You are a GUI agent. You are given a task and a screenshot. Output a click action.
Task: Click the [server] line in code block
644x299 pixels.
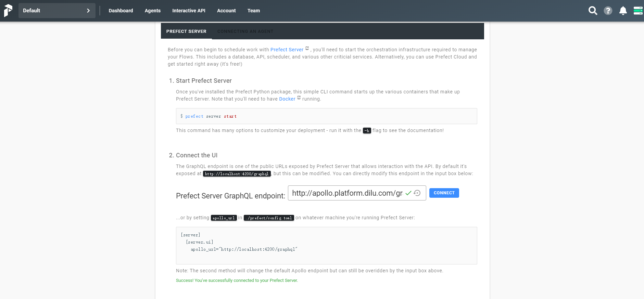(x=191, y=235)
